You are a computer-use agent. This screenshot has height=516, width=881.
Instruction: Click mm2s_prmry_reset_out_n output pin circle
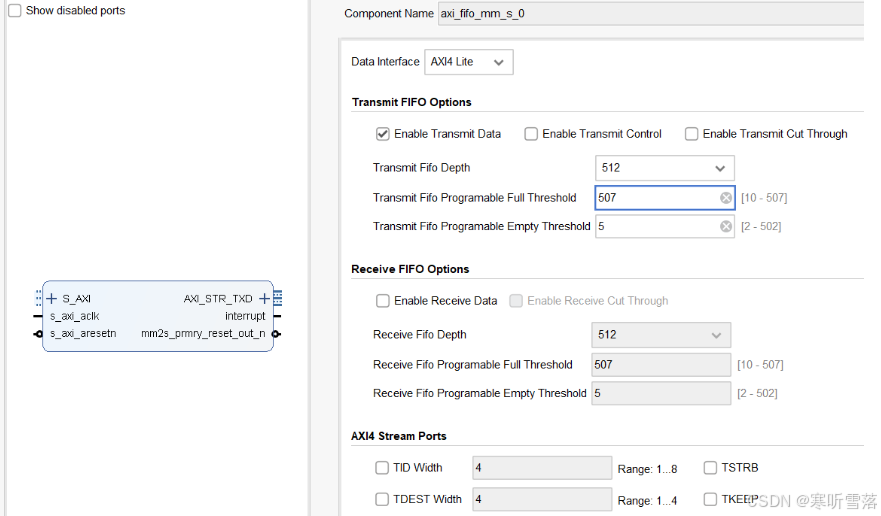(276, 334)
